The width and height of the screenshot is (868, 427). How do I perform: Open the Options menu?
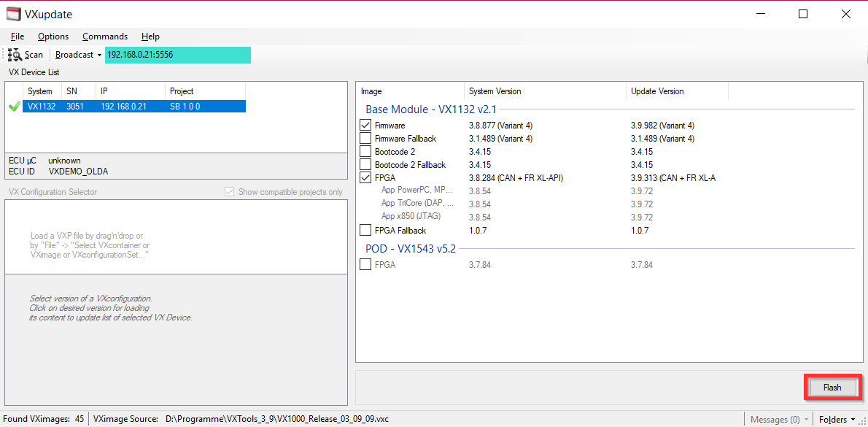[x=53, y=36]
